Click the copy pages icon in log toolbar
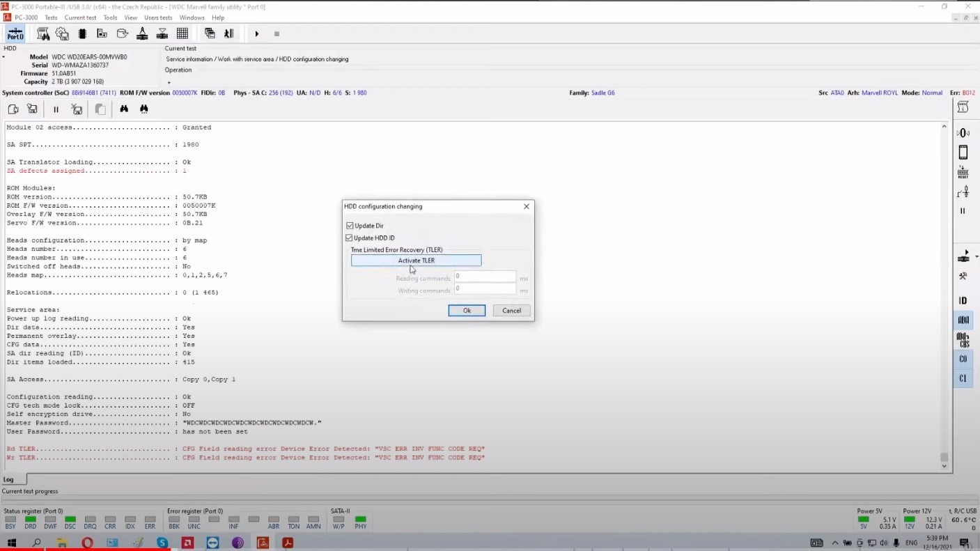Viewport: 980px width, 551px height. (x=100, y=109)
